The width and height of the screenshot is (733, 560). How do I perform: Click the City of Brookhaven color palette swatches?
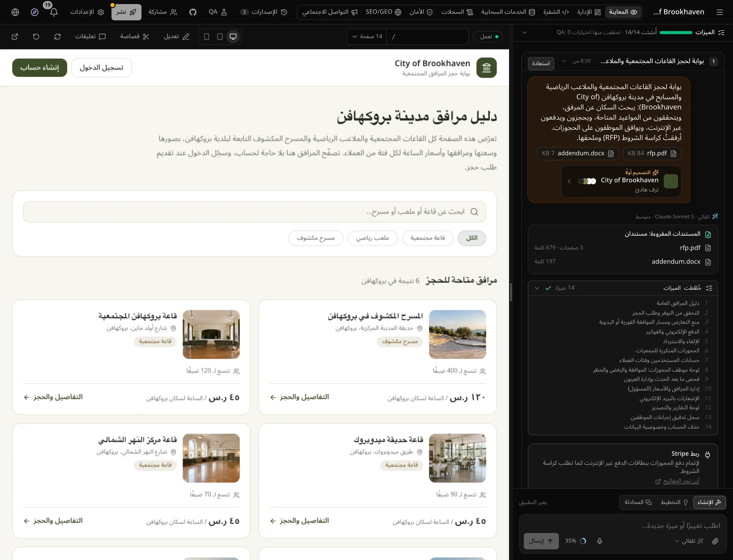pyautogui.click(x=587, y=181)
